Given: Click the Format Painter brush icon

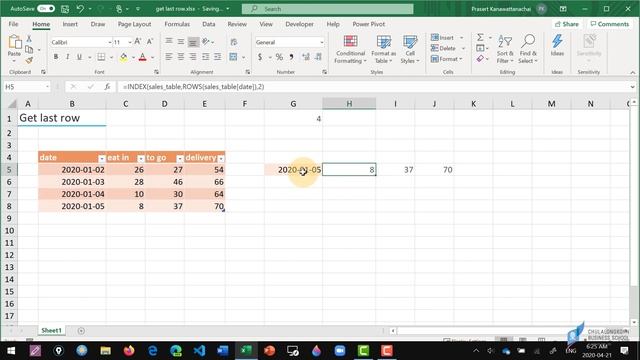Looking at the screenshot, I should (x=29, y=60).
